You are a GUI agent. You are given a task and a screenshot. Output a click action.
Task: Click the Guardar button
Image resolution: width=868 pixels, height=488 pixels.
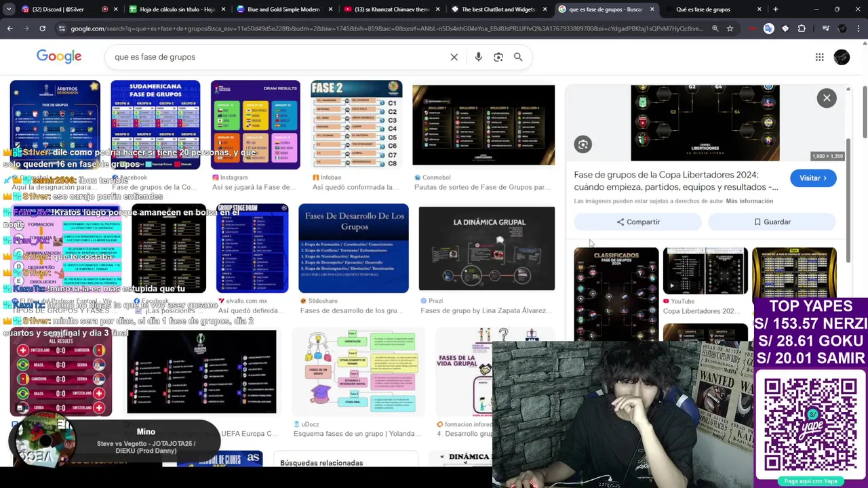pos(772,222)
